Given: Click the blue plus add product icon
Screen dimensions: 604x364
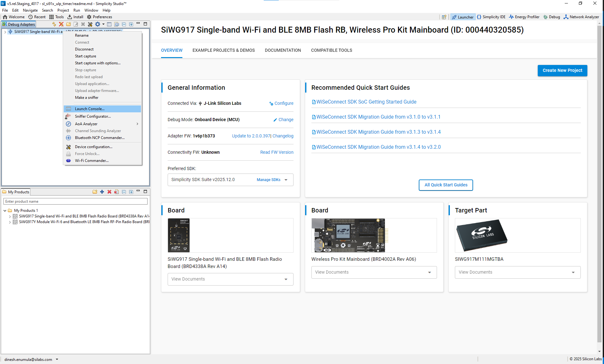Looking at the screenshot, I should point(102,192).
